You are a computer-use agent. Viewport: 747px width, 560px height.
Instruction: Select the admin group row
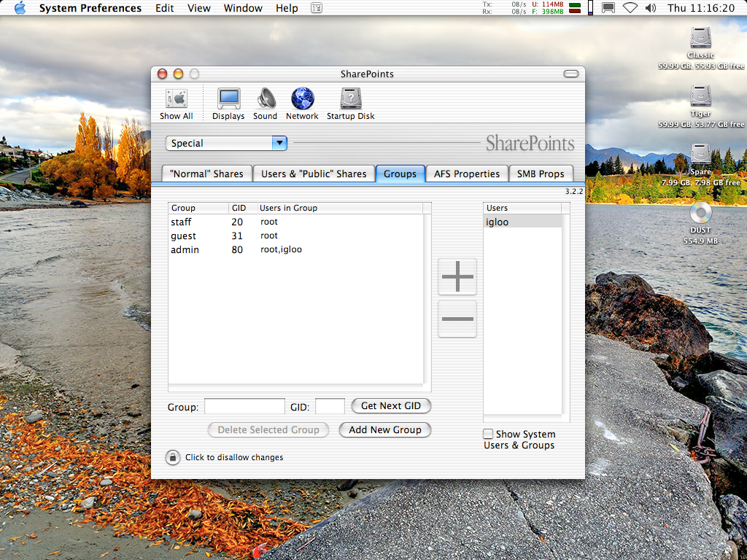coord(295,249)
